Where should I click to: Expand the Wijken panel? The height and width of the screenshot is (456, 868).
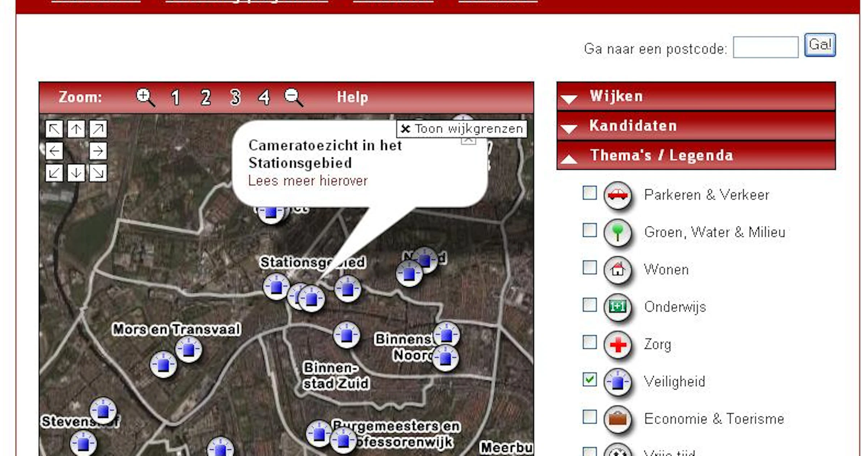(x=616, y=96)
